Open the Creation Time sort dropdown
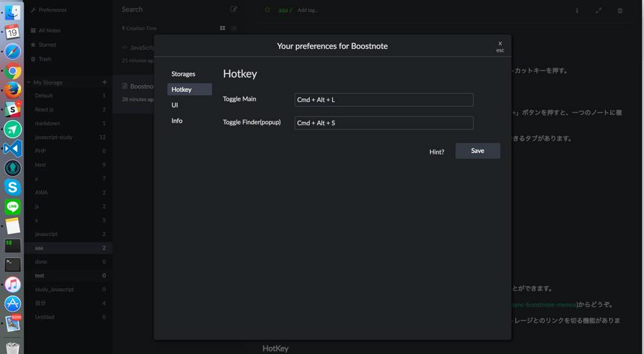644x354 pixels. [x=140, y=28]
